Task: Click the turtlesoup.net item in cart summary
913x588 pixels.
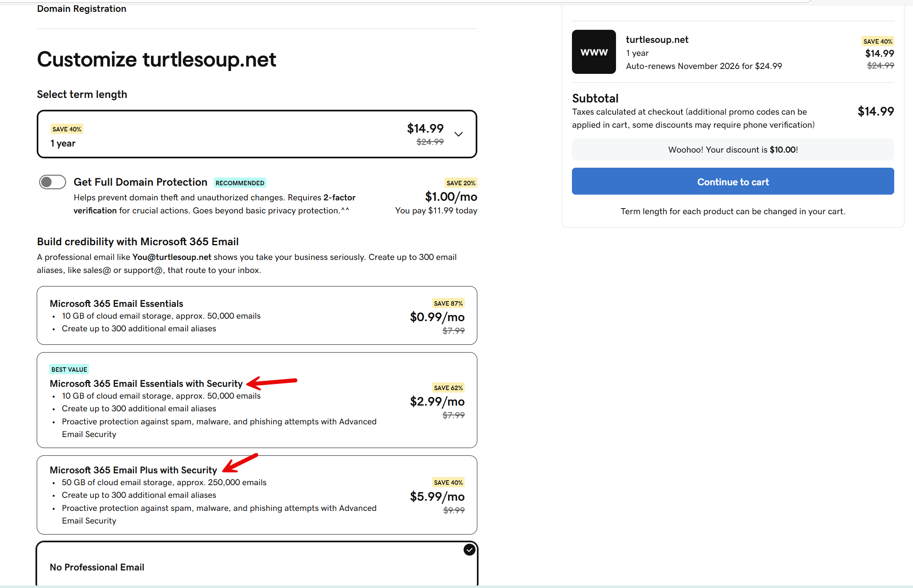Action: (x=657, y=40)
